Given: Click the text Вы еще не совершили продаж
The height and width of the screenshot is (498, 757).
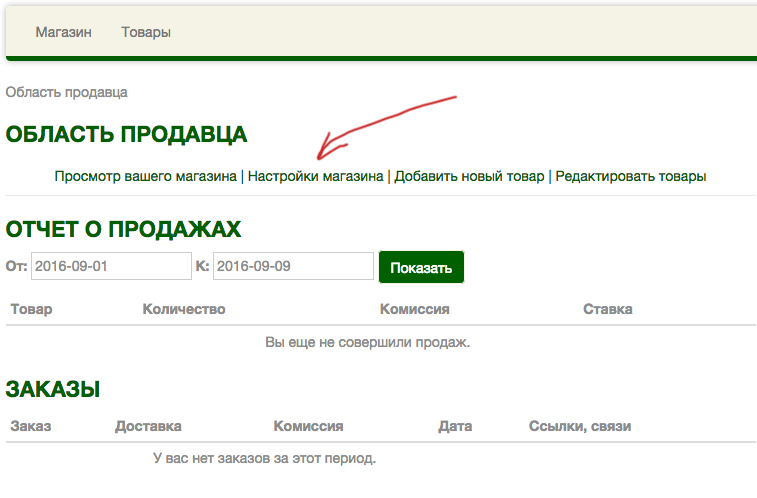Looking at the screenshot, I should click(x=367, y=342).
